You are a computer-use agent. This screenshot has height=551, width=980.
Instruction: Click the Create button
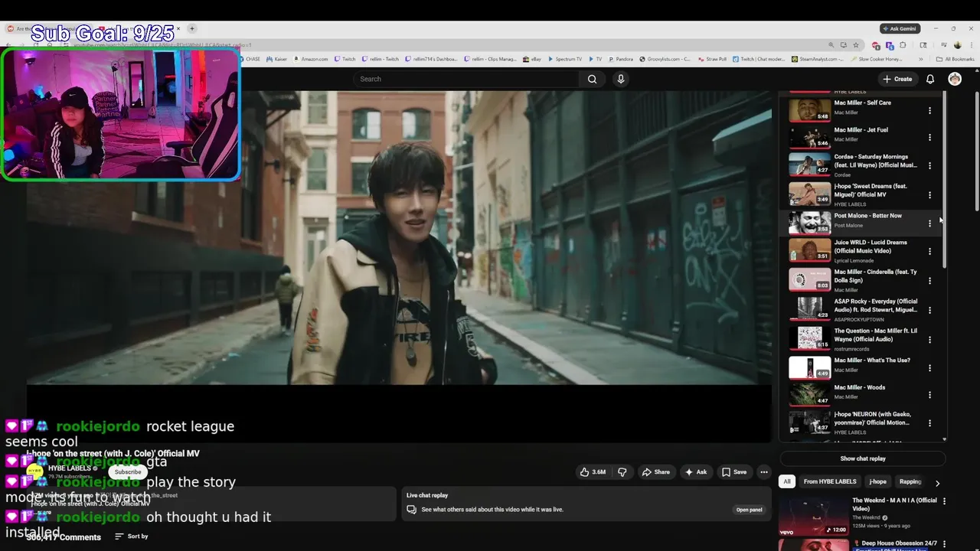coord(897,79)
